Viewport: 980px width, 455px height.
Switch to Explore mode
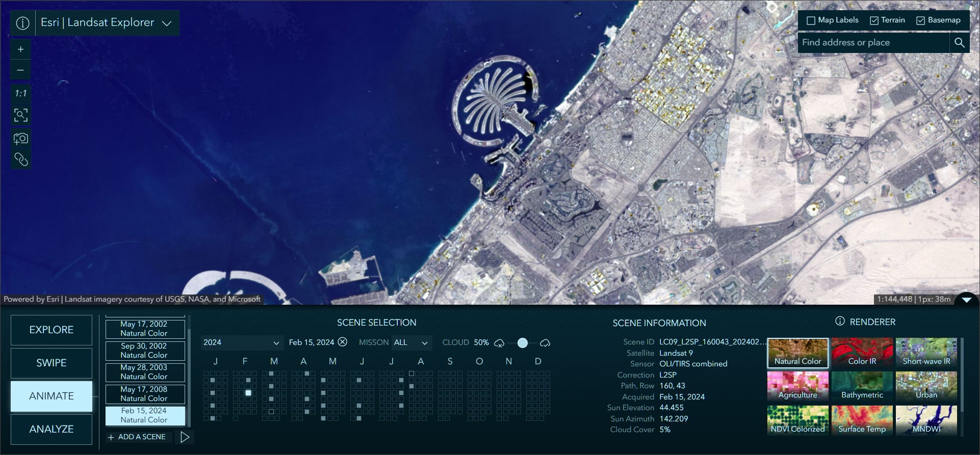pos(51,330)
